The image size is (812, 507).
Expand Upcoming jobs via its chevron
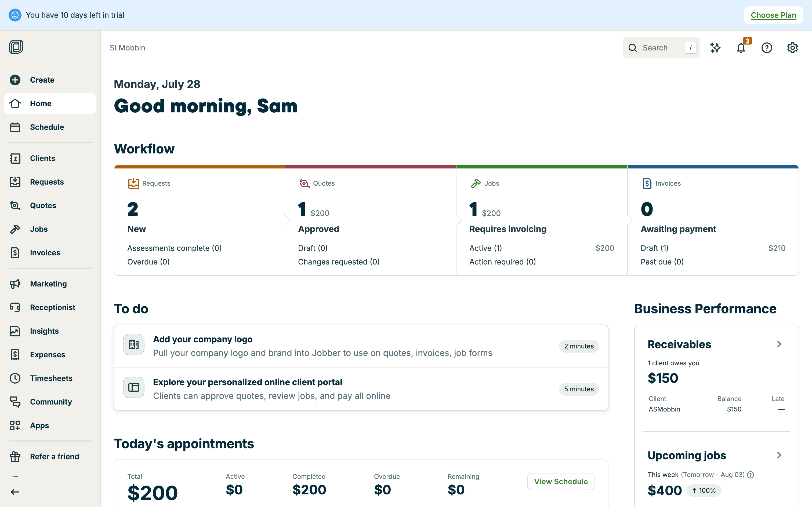(779, 455)
